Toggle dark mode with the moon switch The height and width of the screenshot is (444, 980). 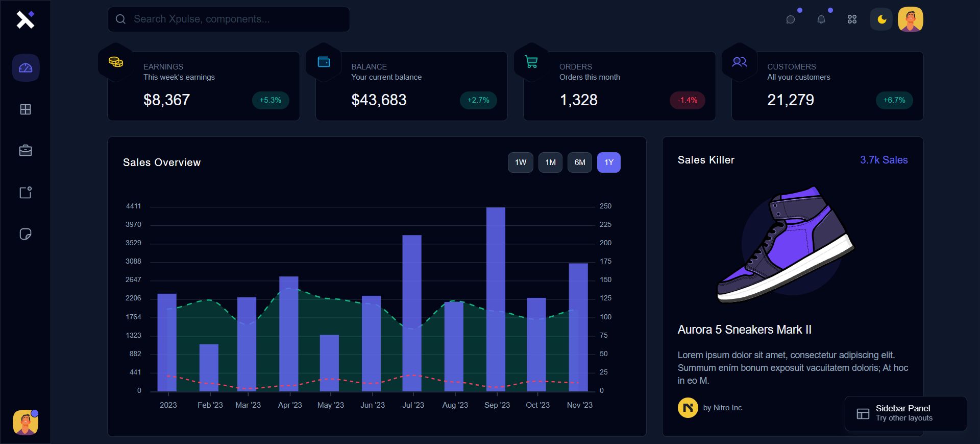881,19
